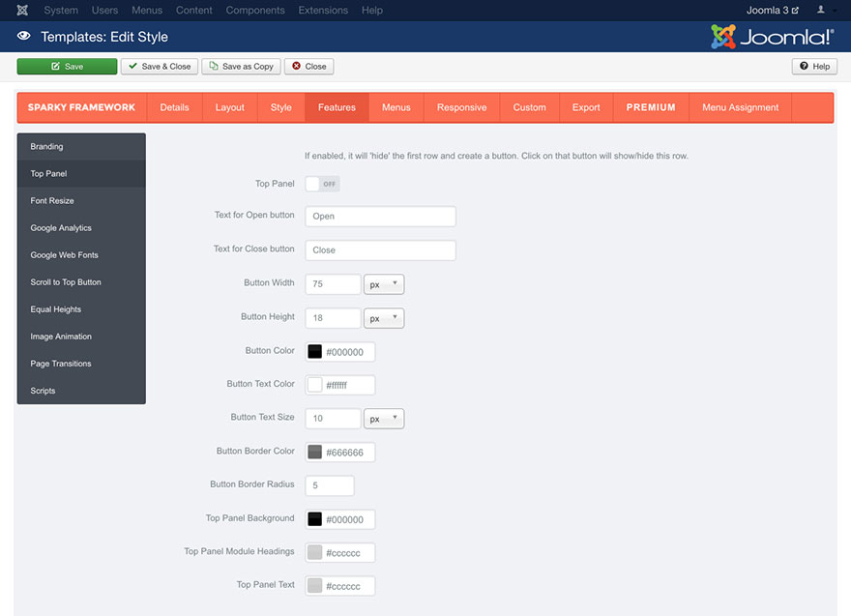Click the Button Border Radius field

click(330, 485)
